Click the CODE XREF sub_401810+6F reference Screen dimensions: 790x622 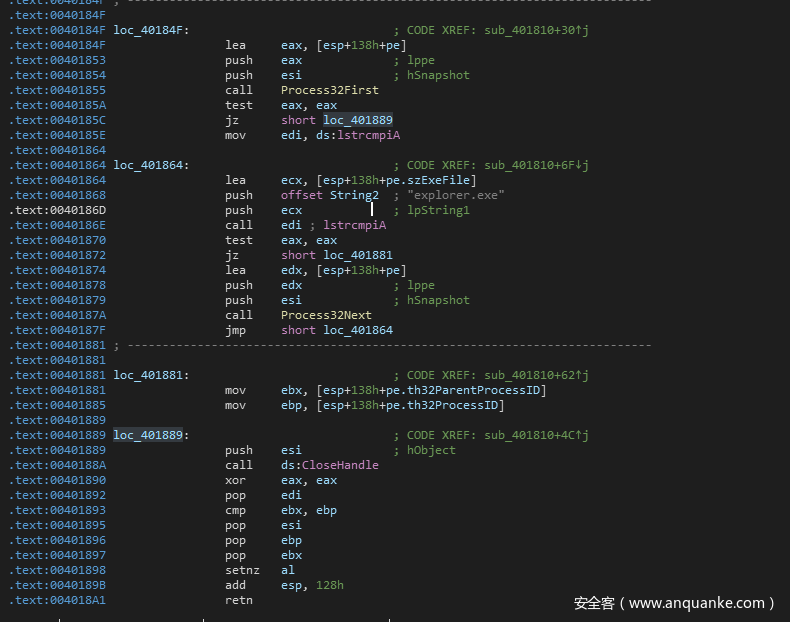pyautogui.click(x=527, y=165)
